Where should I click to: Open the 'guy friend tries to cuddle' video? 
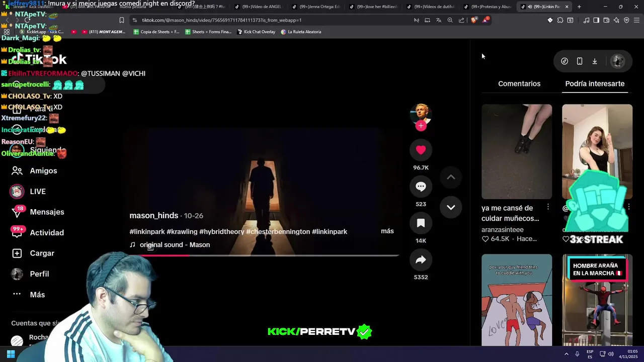coord(517,300)
